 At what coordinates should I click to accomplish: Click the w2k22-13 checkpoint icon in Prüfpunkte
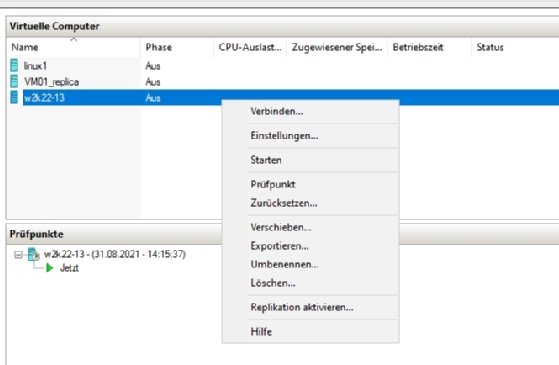[x=34, y=254]
